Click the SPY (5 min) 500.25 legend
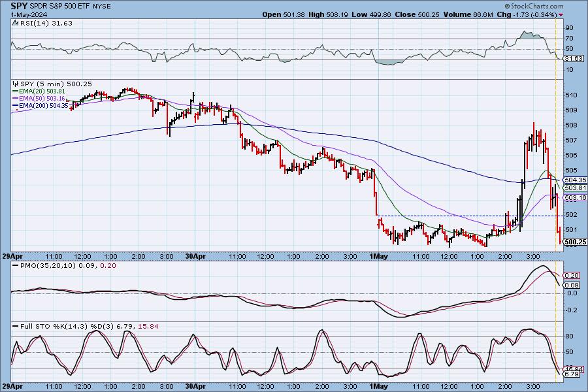Viewport: 588px width, 392px height. tap(56, 84)
